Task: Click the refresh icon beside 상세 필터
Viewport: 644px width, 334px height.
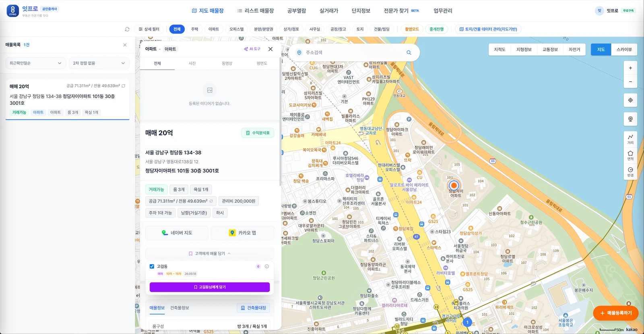Action: [127, 29]
